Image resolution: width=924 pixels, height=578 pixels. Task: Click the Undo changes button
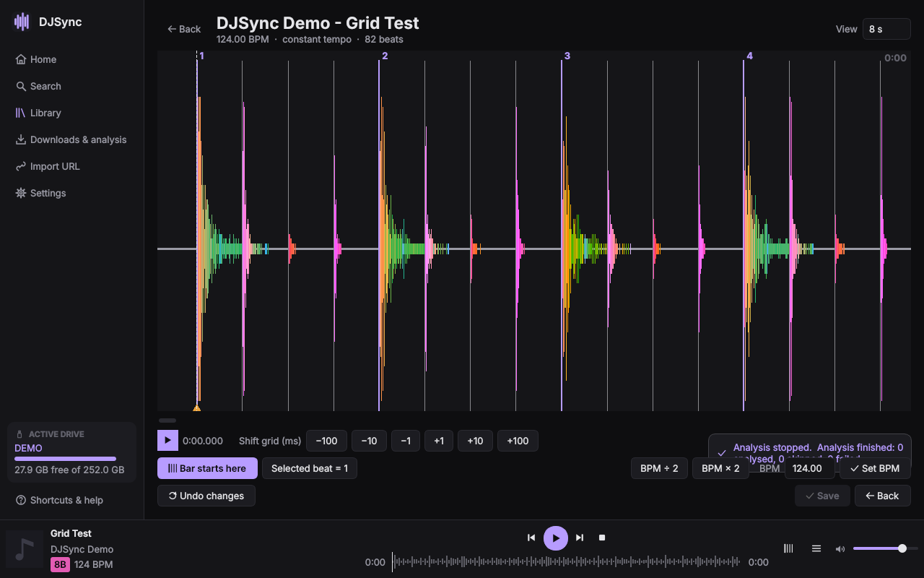click(x=206, y=496)
